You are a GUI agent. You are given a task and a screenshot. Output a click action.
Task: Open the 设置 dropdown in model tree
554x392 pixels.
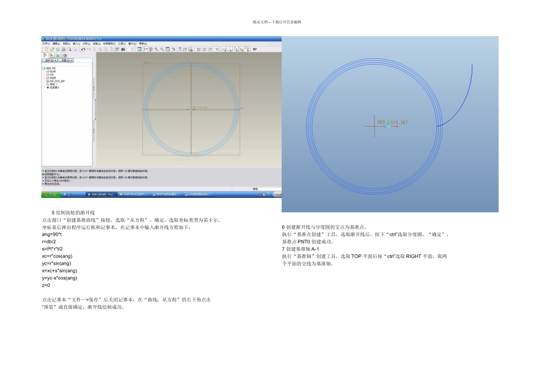pos(66,61)
